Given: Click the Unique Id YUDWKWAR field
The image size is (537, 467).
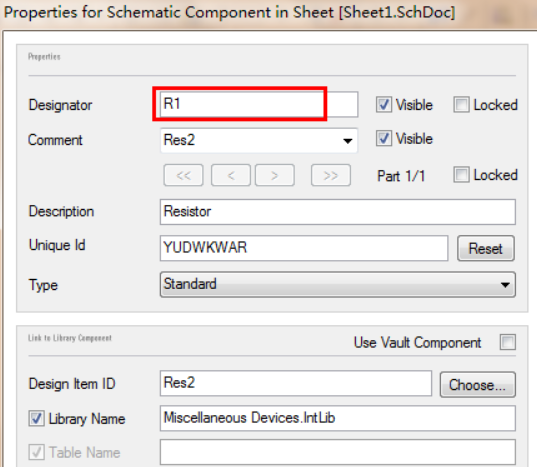Looking at the screenshot, I should click(x=304, y=248).
